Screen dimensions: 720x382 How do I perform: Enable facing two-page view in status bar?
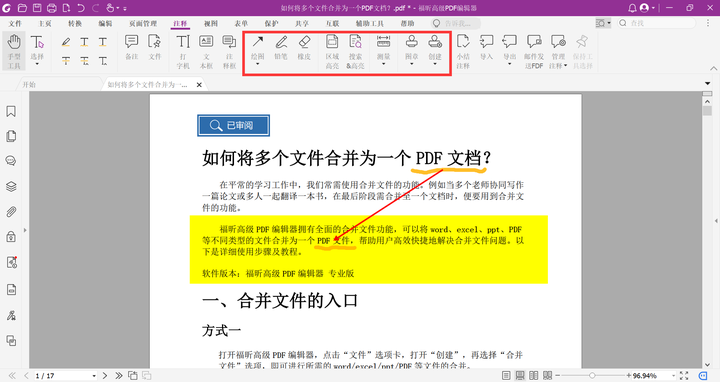534,376
